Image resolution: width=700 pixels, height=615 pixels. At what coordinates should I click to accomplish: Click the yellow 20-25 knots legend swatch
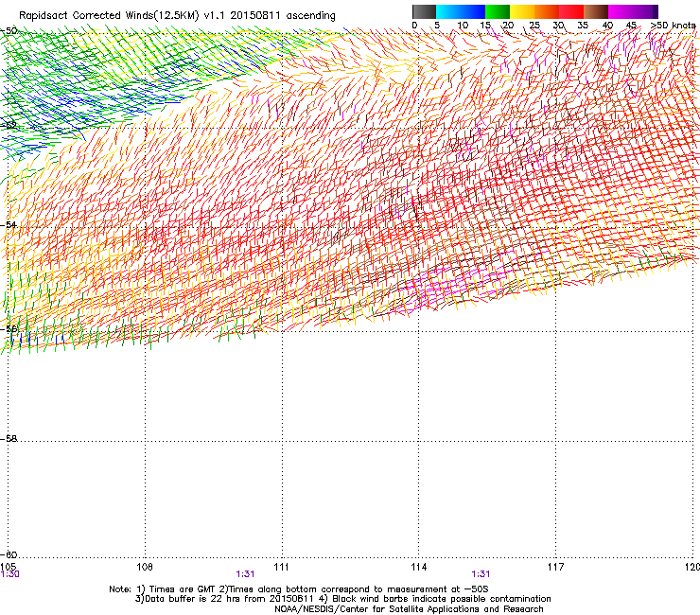coord(522,11)
